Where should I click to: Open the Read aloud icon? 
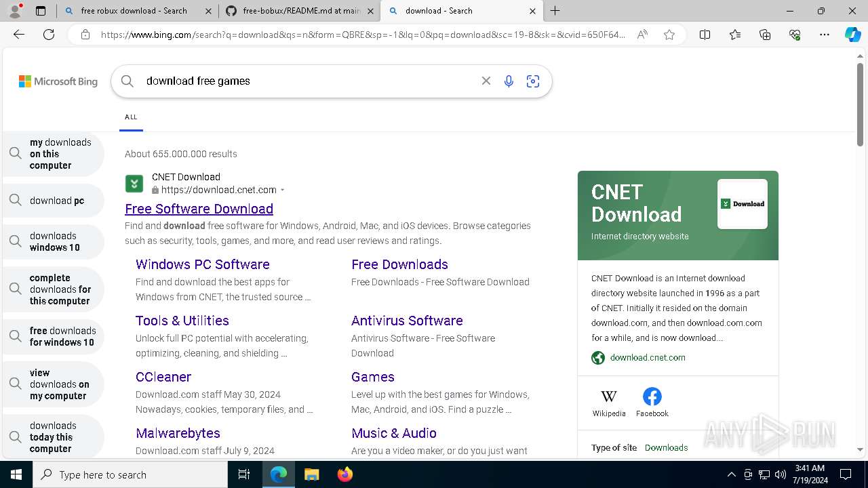(x=642, y=35)
